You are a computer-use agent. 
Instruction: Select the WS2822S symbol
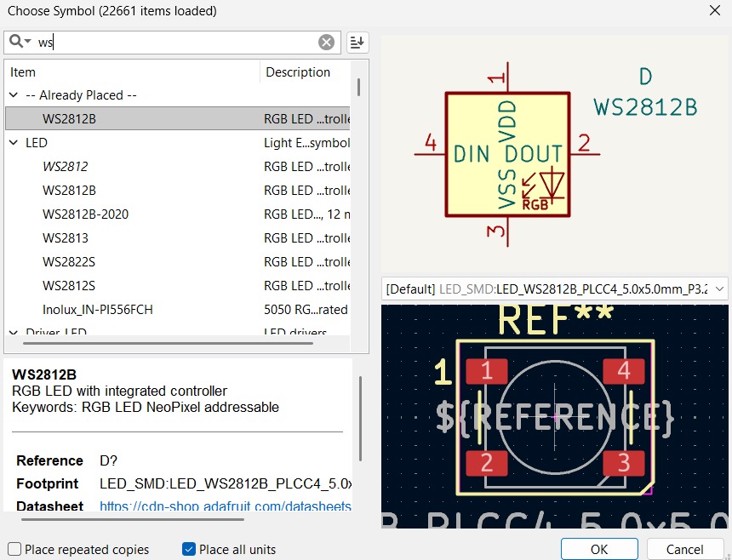(x=69, y=262)
